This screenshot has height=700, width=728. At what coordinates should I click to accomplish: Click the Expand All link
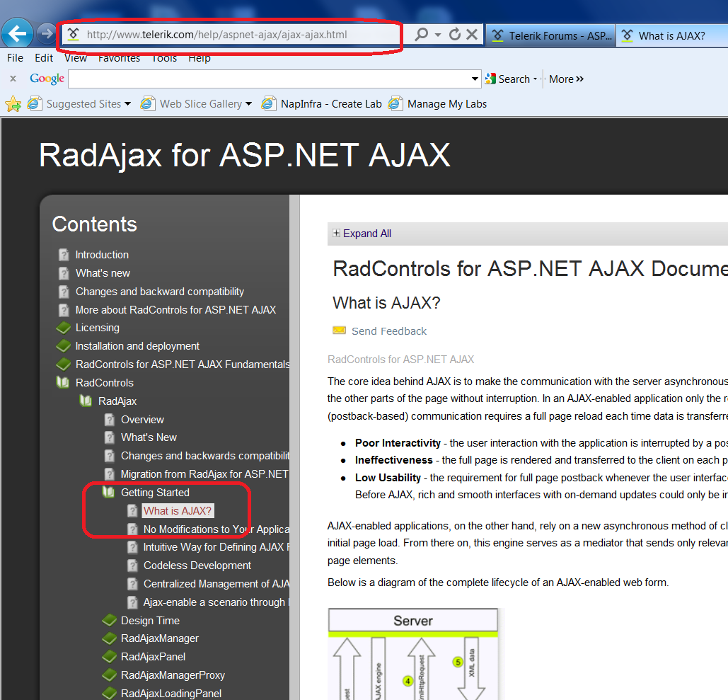tap(366, 234)
